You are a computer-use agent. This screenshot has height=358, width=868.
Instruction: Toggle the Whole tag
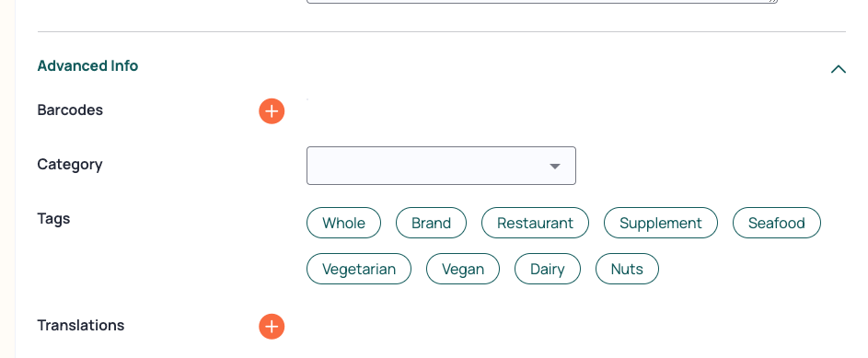(x=343, y=223)
